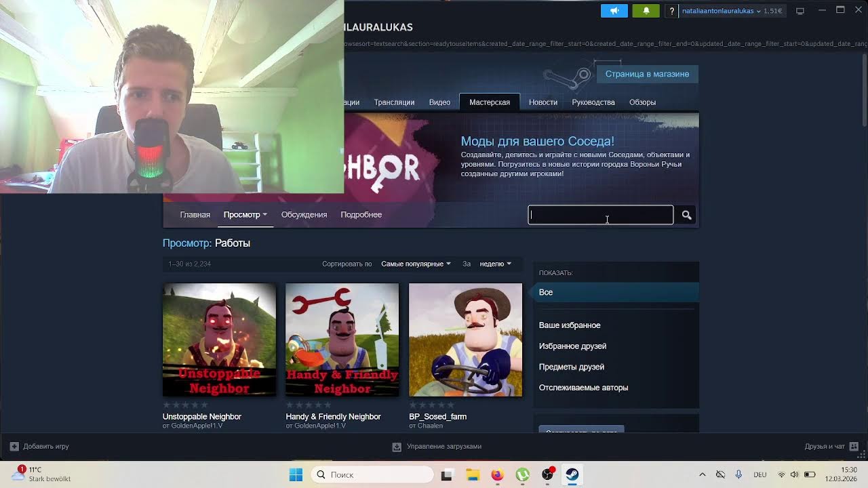Open BP_Sosed_farm mod thumbnail
Screen dimensions: 868x488
466,340
